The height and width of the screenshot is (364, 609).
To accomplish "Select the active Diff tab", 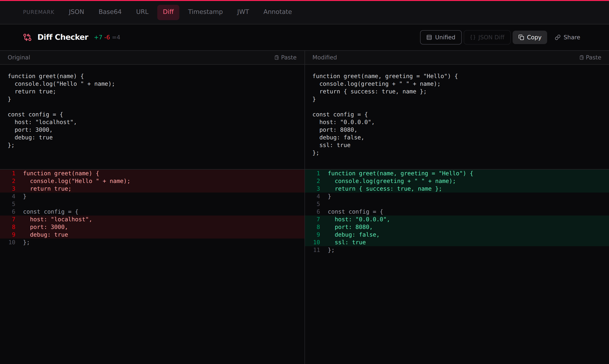I will pos(168,12).
